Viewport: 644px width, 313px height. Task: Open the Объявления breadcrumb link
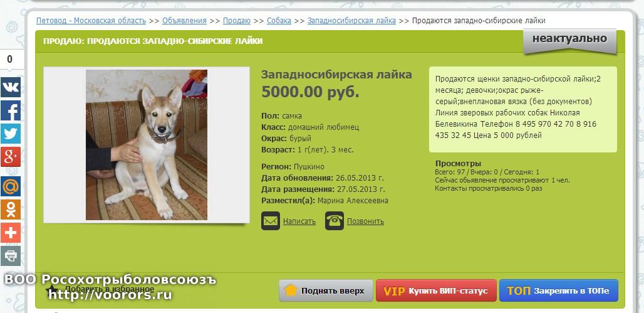click(x=184, y=21)
